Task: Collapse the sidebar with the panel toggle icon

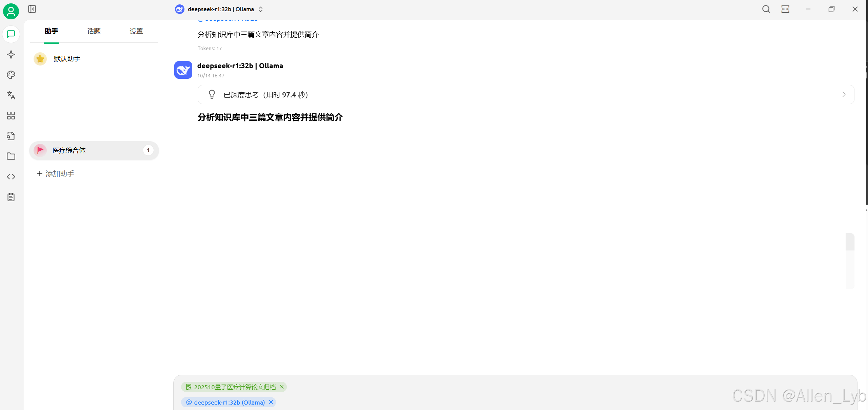Action: [32, 9]
